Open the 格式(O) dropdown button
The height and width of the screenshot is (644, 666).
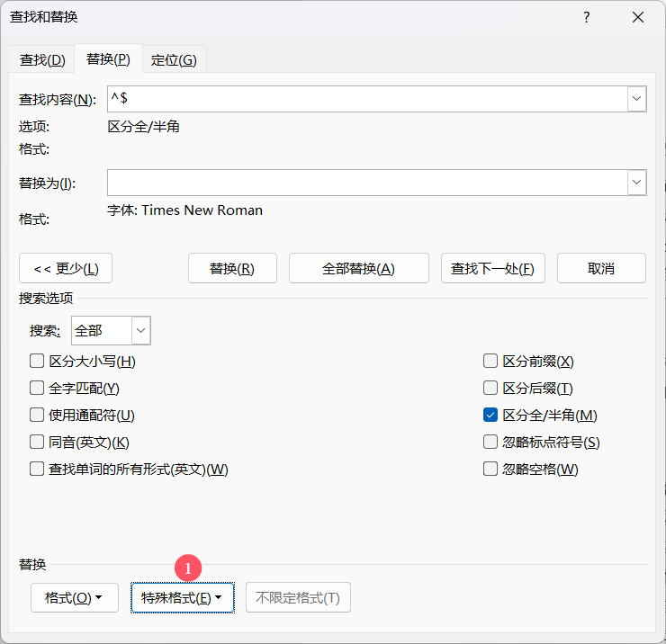[x=75, y=598]
